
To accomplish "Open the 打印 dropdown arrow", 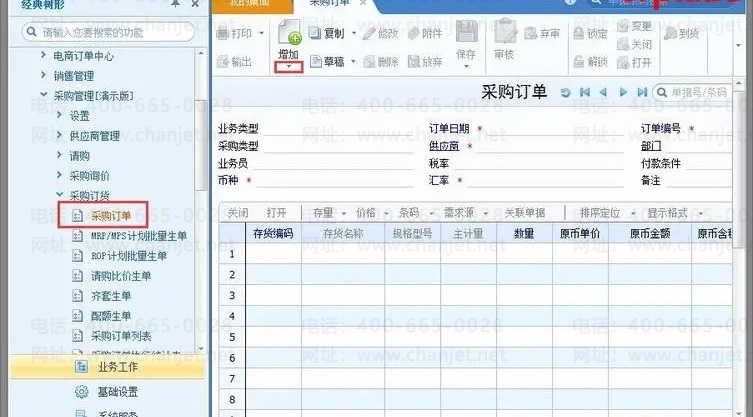I will click(x=262, y=34).
